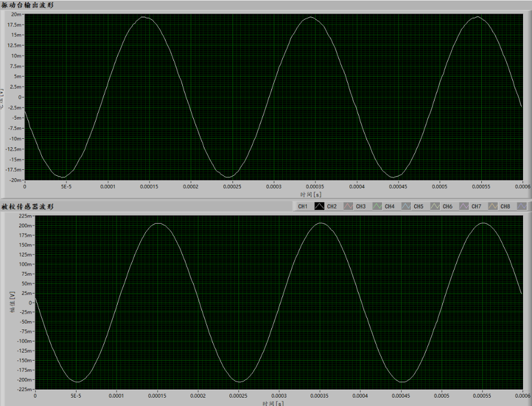
Task: Click the -200m tick on bottom graph Y axis
Action: point(25,380)
